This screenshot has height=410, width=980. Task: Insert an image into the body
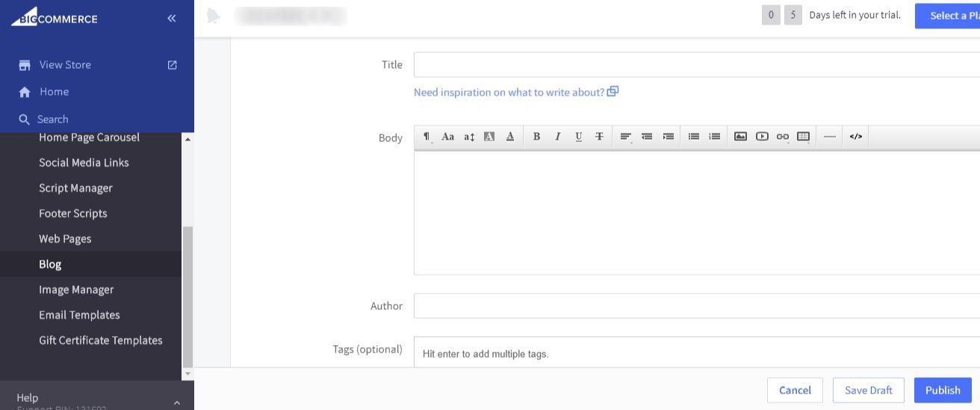(x=740, y=137)
